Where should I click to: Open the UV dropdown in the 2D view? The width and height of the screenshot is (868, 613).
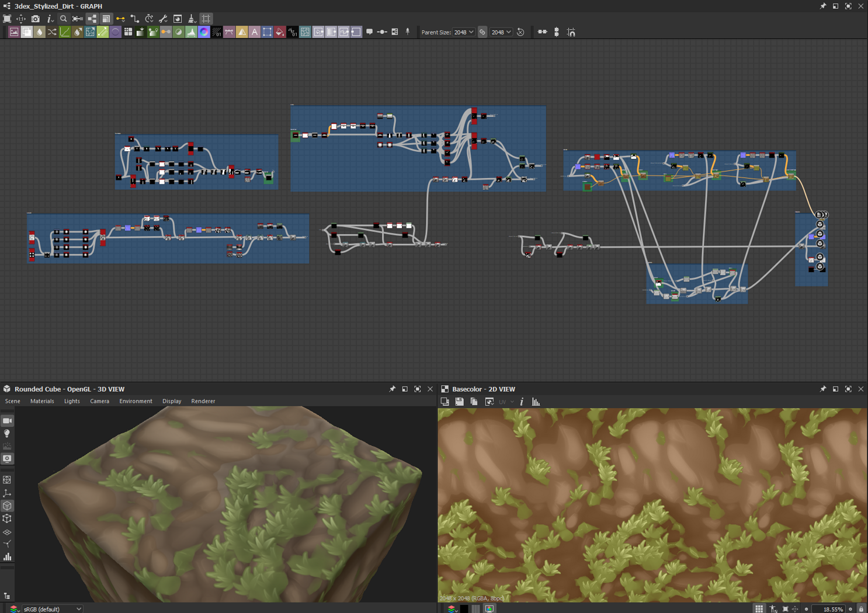[506, 402]
